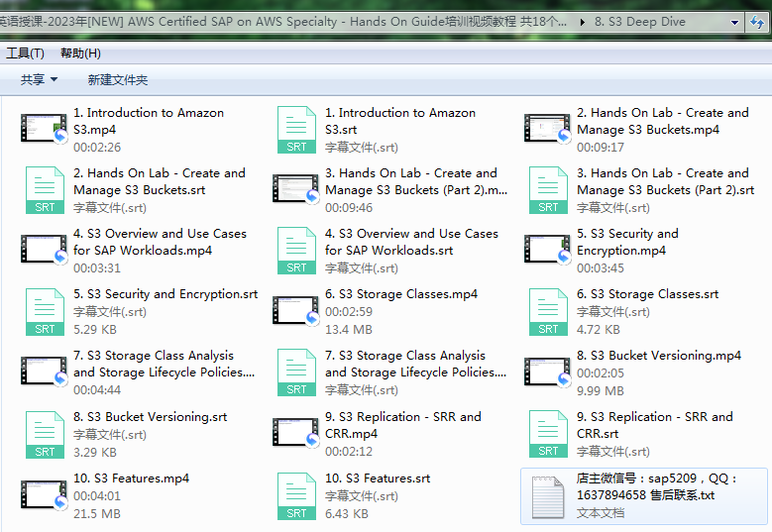Click the 6.43 KB size under 10. S3 Features.srt

347,514
